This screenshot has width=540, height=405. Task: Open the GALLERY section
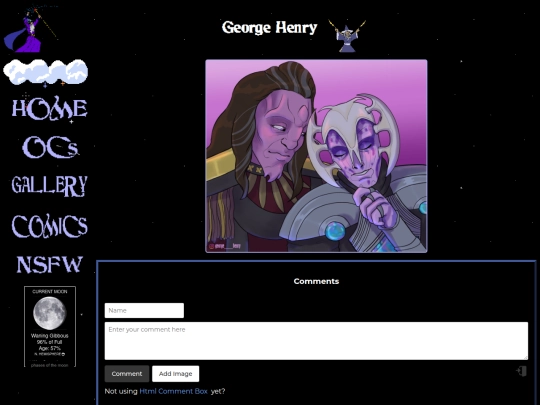pyautogui.click(x=49, y=186)
